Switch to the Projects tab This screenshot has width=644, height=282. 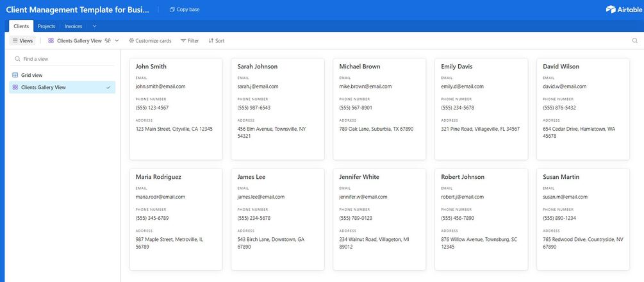coord(46,26)
